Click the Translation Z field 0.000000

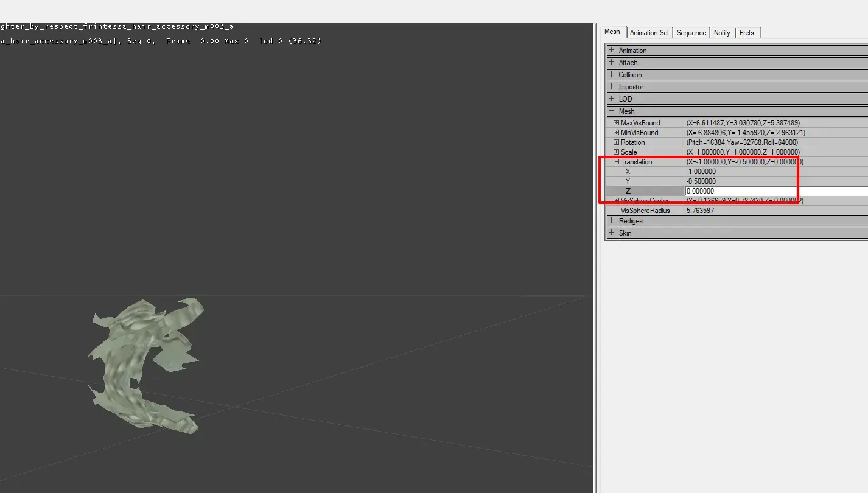click(x=776, y=191)
